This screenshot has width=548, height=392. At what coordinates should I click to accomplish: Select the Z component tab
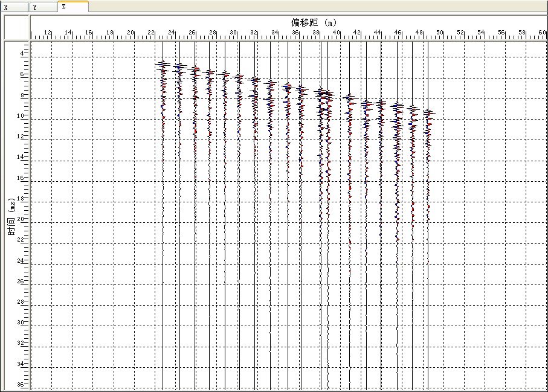pos(73,6)
